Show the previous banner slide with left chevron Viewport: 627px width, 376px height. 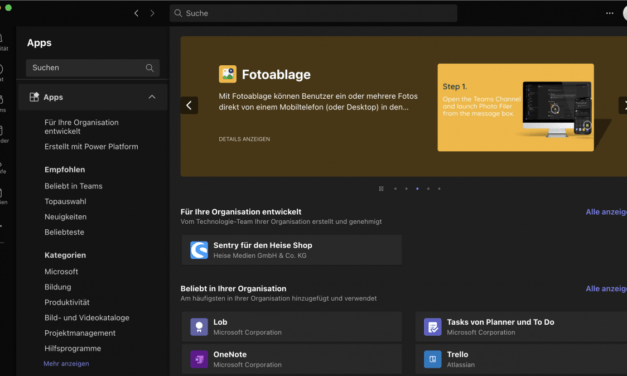pos(189,106)
